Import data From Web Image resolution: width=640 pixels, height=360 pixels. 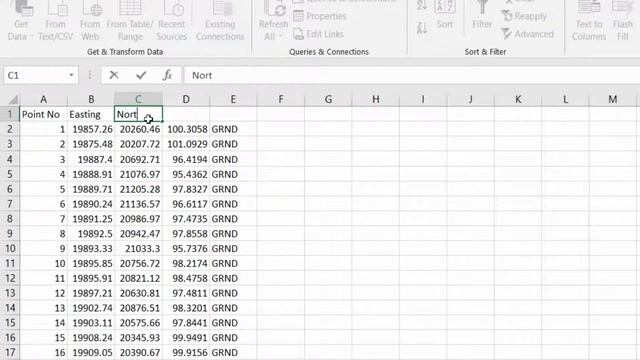pos(90,21)
